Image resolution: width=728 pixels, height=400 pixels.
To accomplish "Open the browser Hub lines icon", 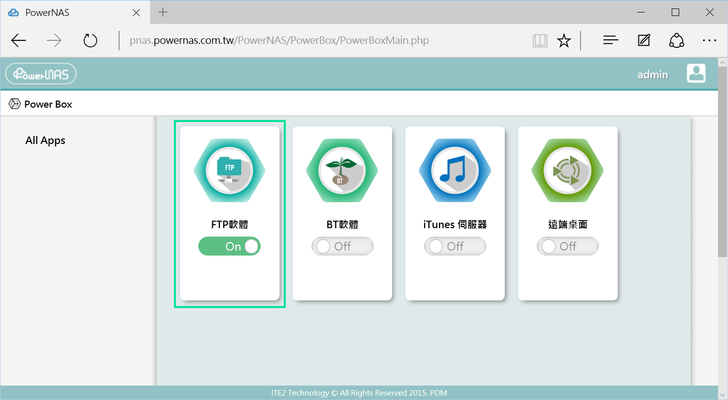I will tap(610, 41).
